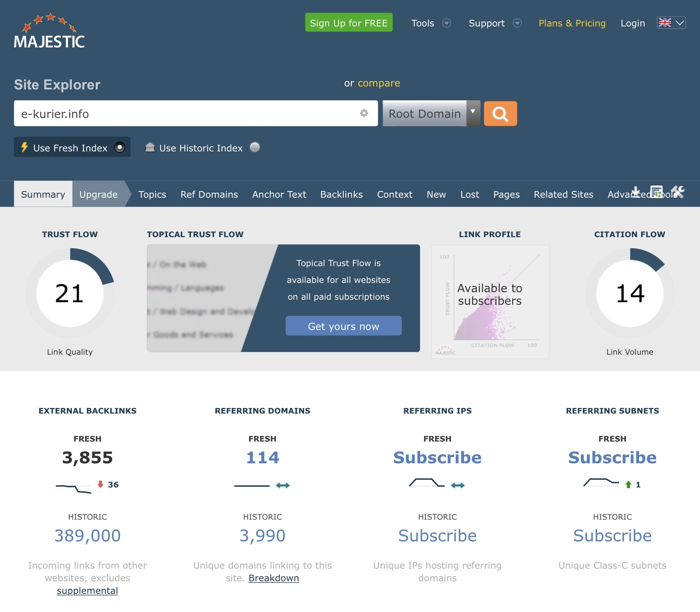Open the Support menu
Viewport: 700px width, 612px height.
[x=487, y=23]
